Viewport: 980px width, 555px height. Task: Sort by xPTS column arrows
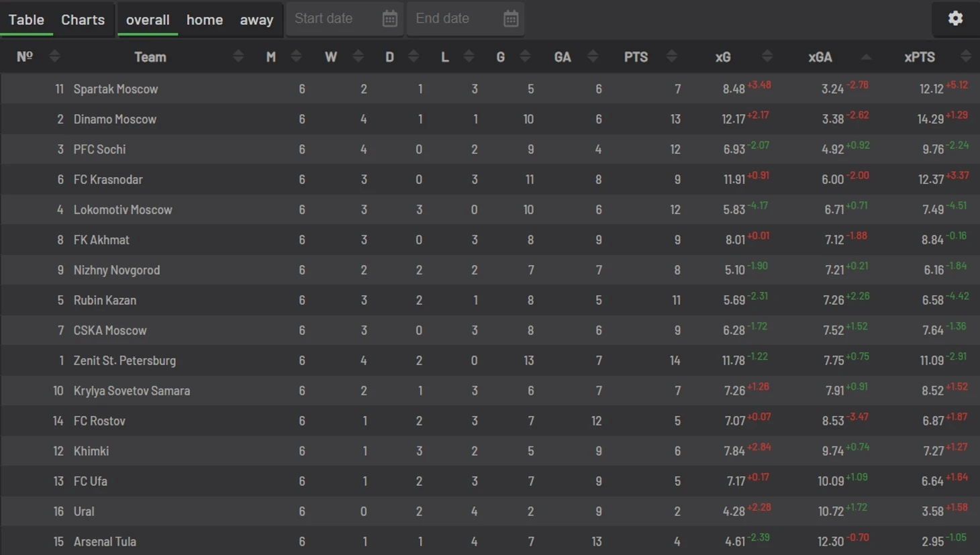click(966, 56)
